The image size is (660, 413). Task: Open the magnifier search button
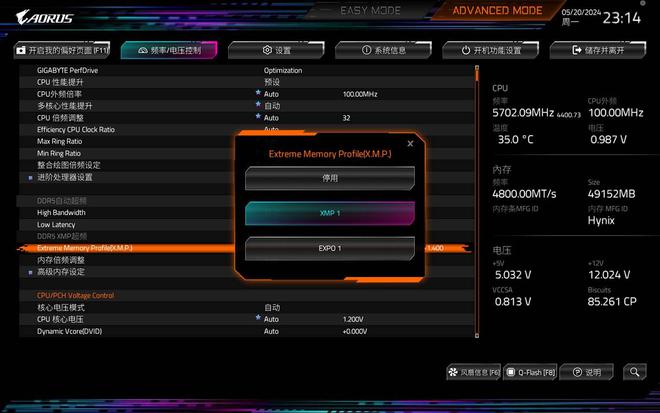tap(634, 372)
